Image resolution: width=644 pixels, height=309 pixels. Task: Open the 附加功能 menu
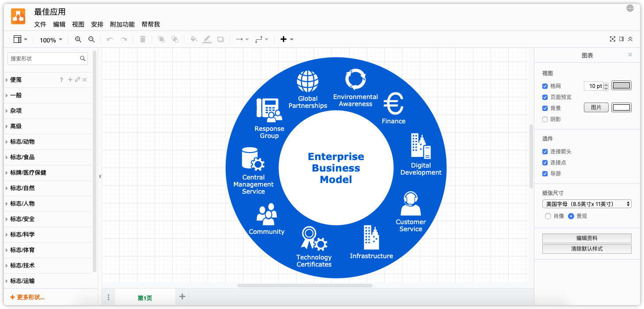pyautogui.click(x=122, y=24)
